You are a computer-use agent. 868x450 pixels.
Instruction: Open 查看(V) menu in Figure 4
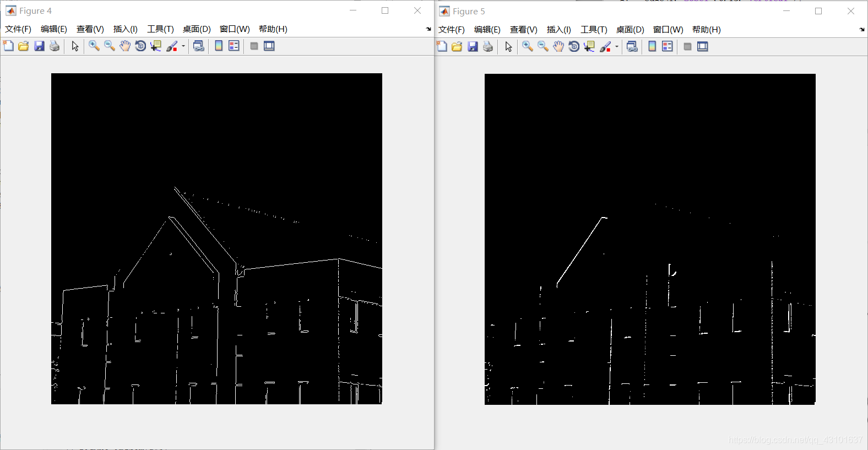click(x=90, y=29)
